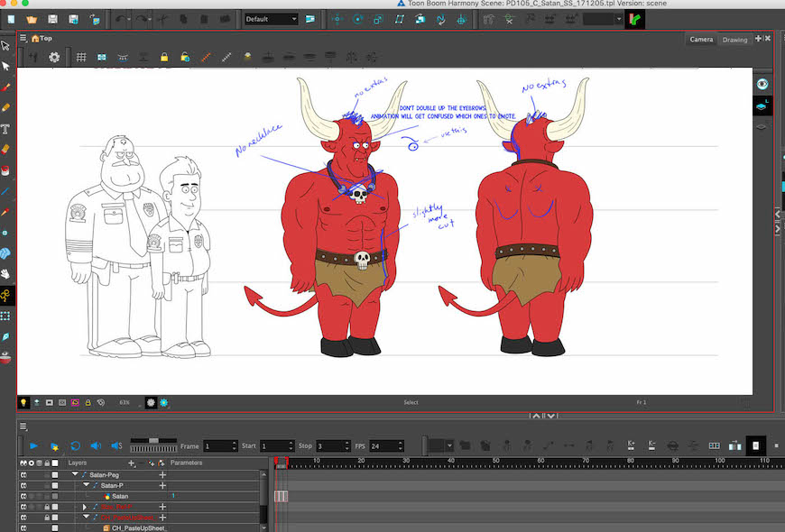Select the Skew tool in top toolbar
The height and width of the screenshot is (532, 785).
click(399, 20)
